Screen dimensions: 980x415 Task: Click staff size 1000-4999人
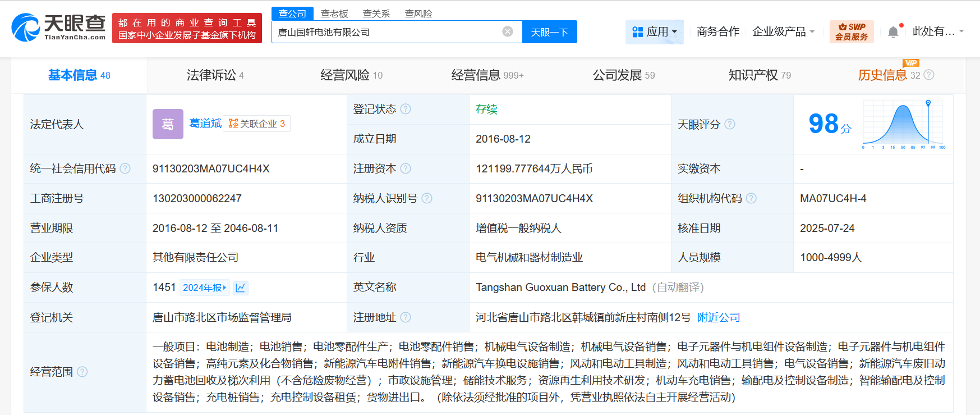pyautogui.click(x=831, y=258)
